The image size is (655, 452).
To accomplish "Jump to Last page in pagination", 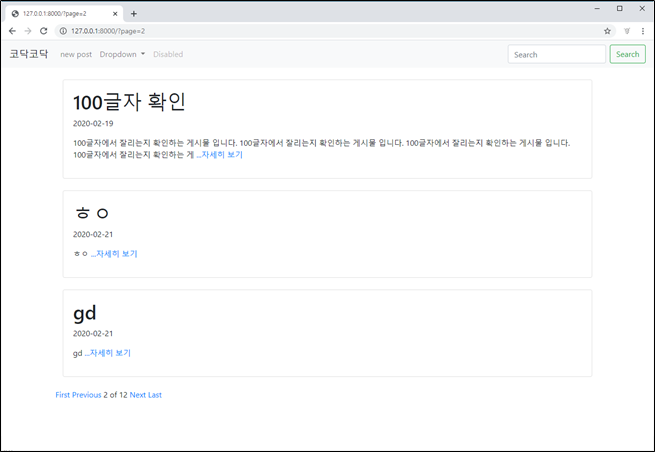I will [155, 395].
